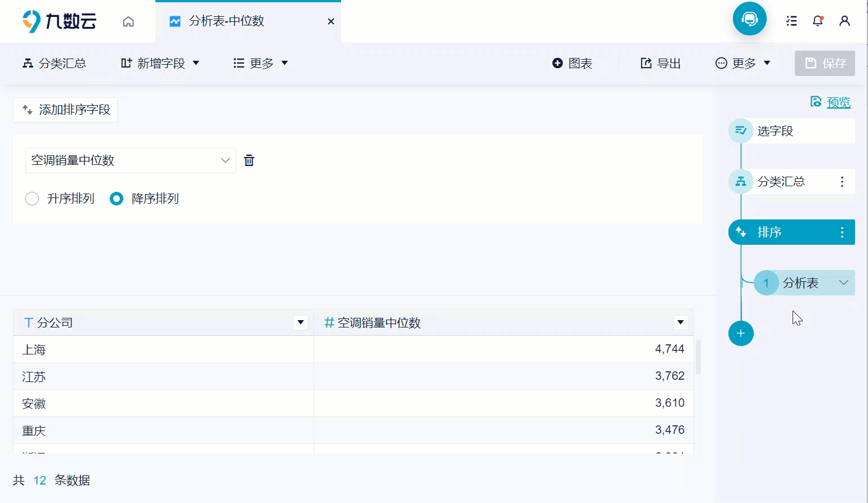Select 升序排列 radio option

tap(32, 199)
